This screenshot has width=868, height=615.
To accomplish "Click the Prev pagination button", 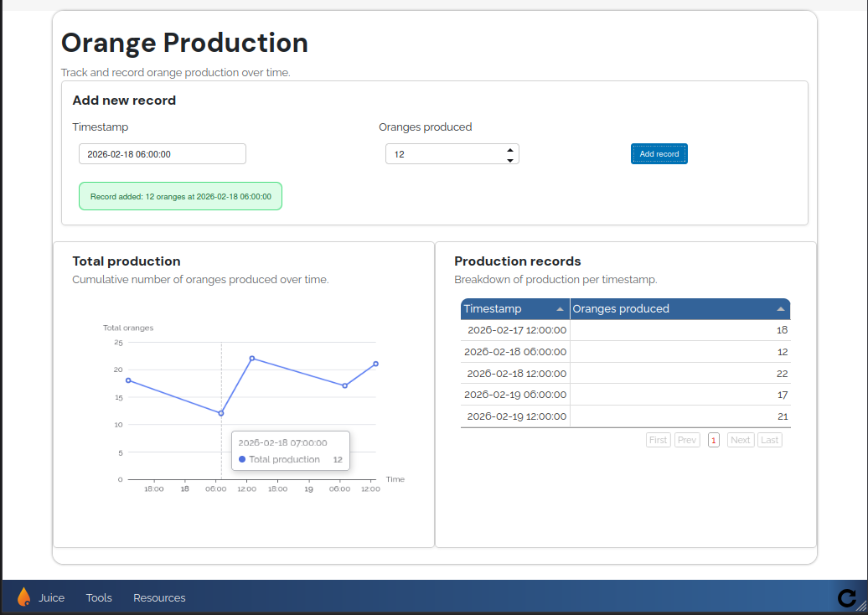I will [687, 439].
